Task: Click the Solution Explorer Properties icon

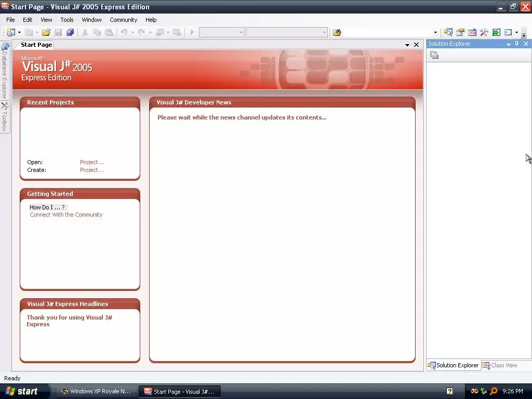Action: click(434, 55)
